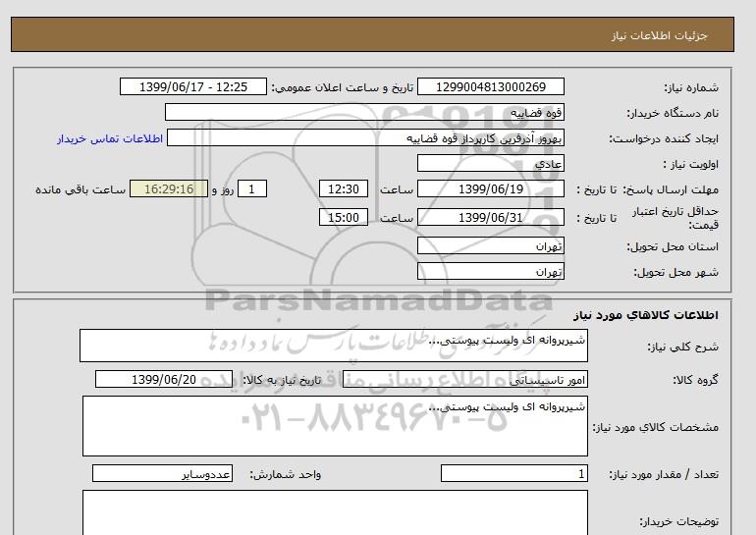Click the delivery city field تهران
Screen dimensions: 756x535
point(490,271)
